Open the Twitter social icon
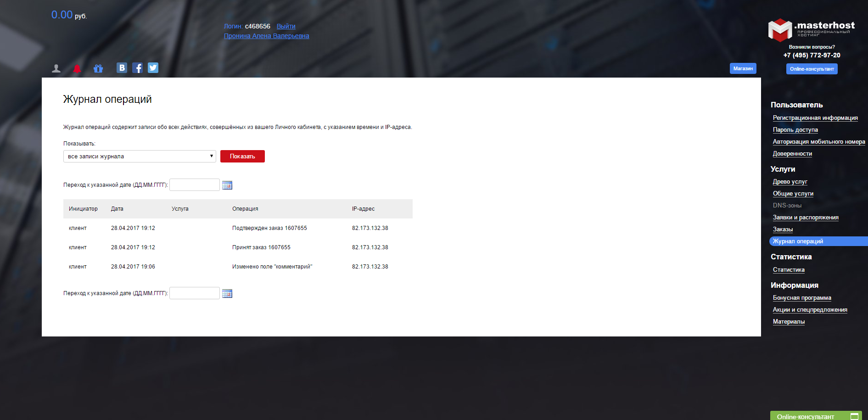The height and width of the screenshot is (420, 868). [153, 68]
